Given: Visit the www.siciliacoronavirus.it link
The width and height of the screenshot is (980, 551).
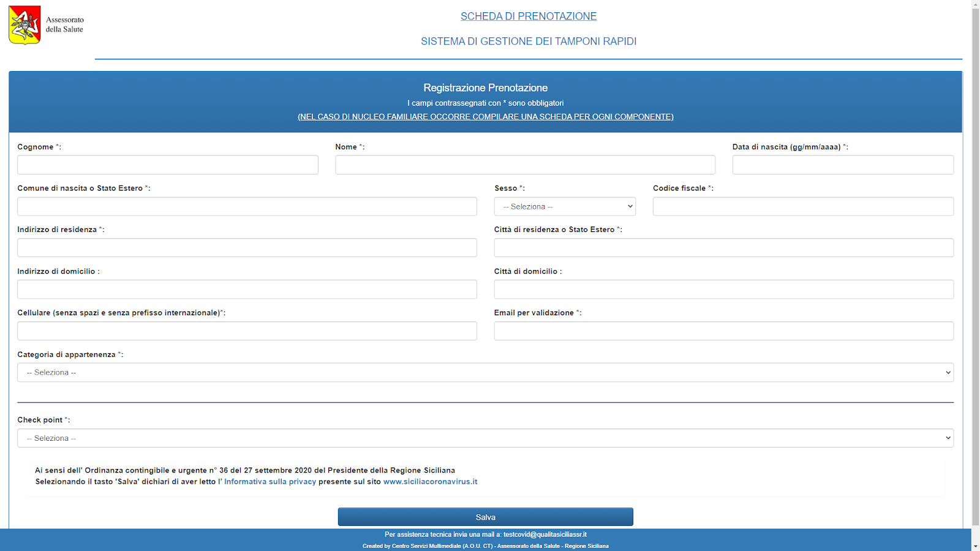Looking at the screenshot, I should click(x=431, y=482).
